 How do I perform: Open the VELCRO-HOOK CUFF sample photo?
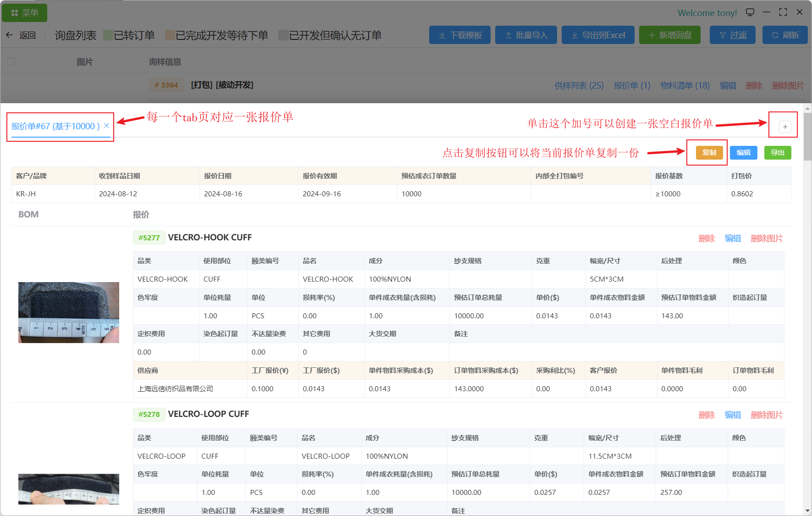[69, 312]
